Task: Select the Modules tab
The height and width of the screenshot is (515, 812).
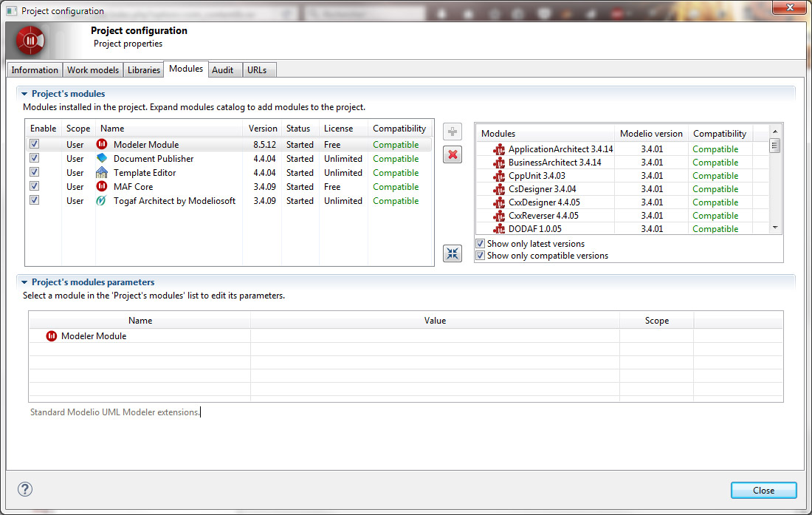Action: 186,69
